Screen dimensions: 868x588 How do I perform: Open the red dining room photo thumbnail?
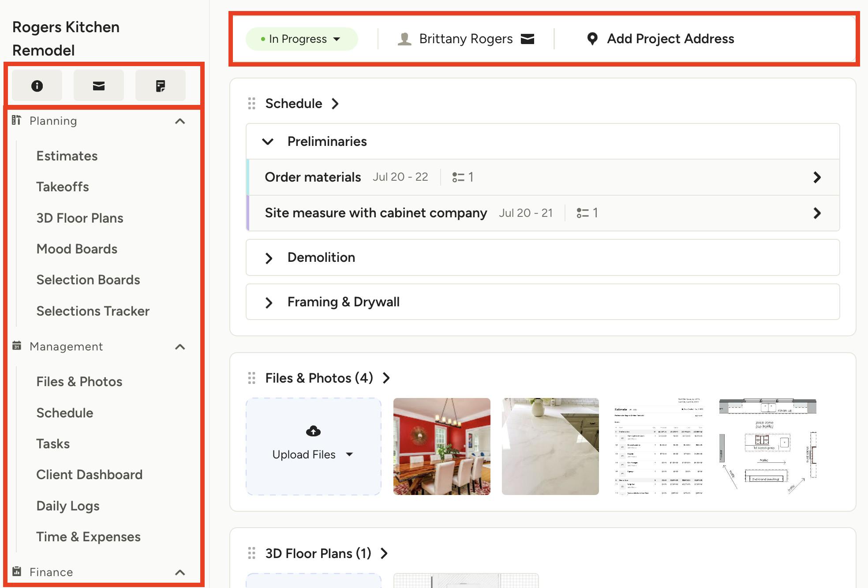click(441, 446)
